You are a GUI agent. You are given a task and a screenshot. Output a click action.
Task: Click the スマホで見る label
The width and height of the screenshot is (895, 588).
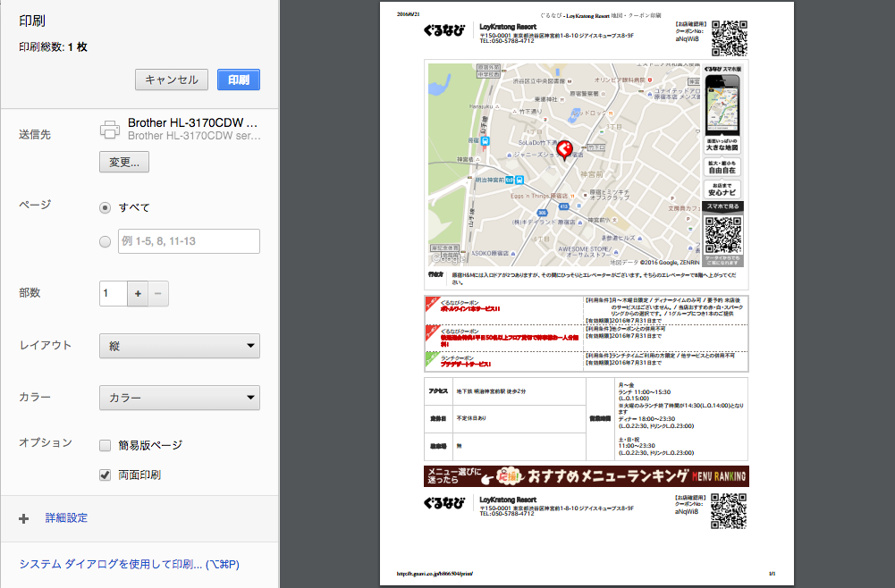tap(722, 206)
